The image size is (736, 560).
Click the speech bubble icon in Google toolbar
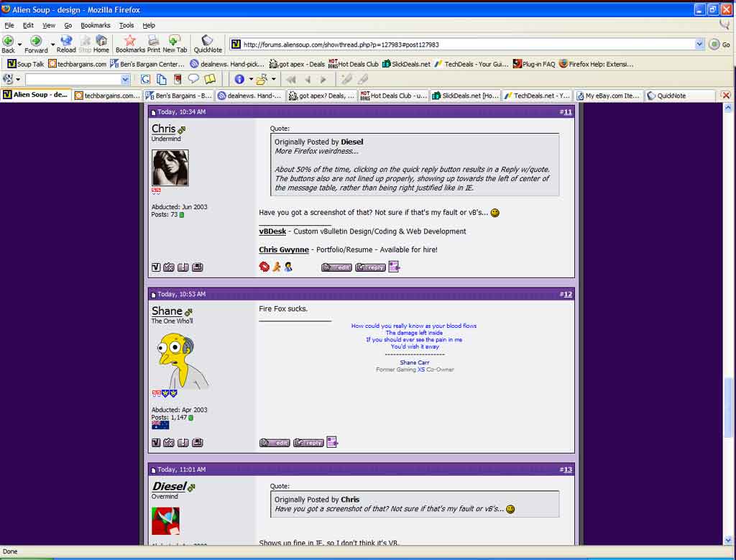click(193, 79)
